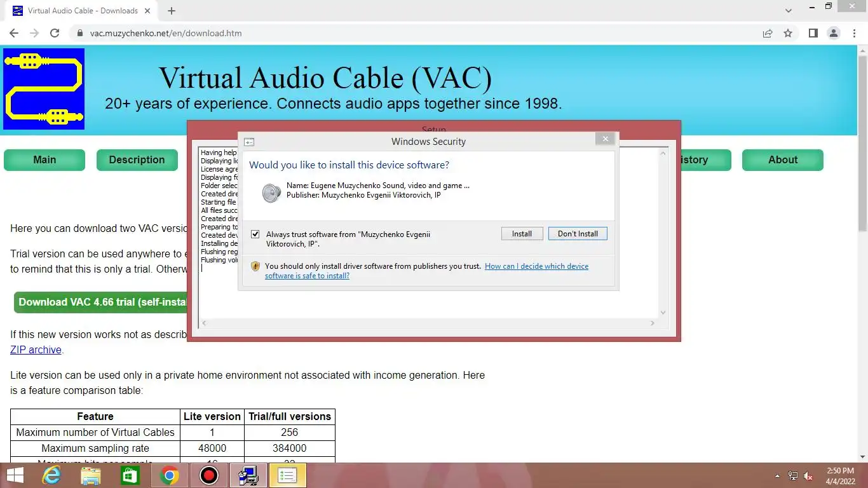Close the Windows Security dialog
The height and width of the screenshot is (488, 868).
[605, 139]
